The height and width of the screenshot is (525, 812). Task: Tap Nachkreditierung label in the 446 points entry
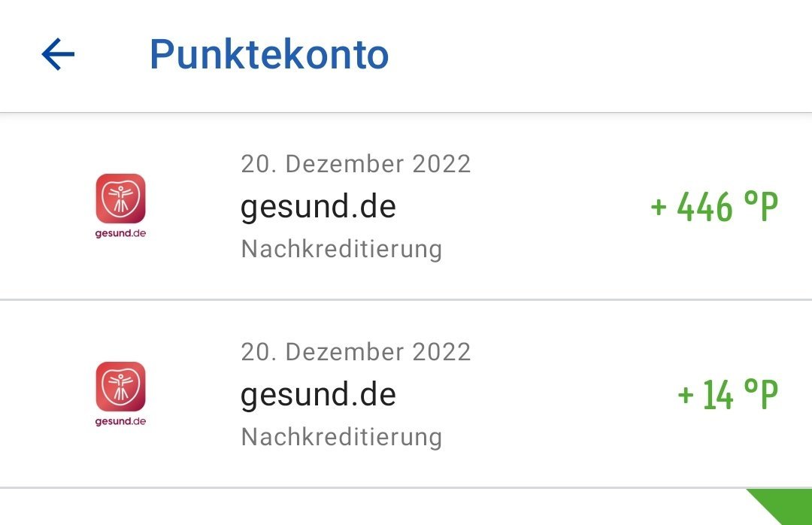[x=342, y=249]
